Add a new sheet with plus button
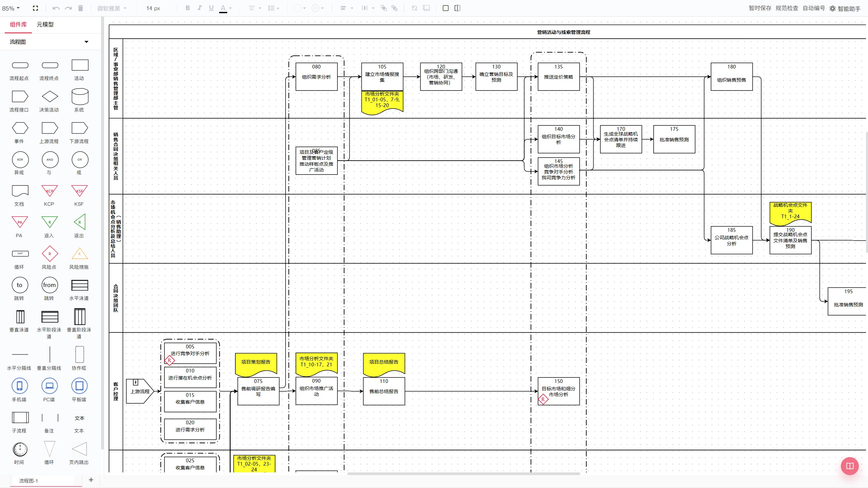The height and width of the screenshot is (488, 868). click(x=91, y=480)
